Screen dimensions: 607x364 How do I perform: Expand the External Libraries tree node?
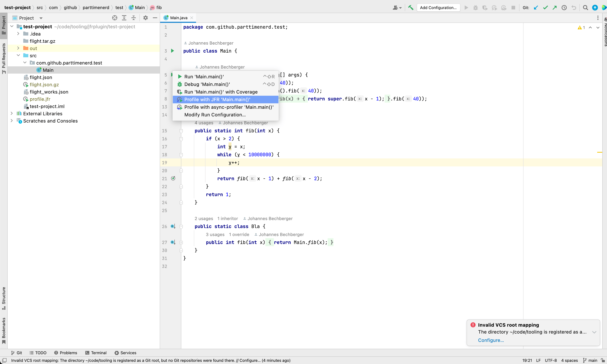pos(12,113)
